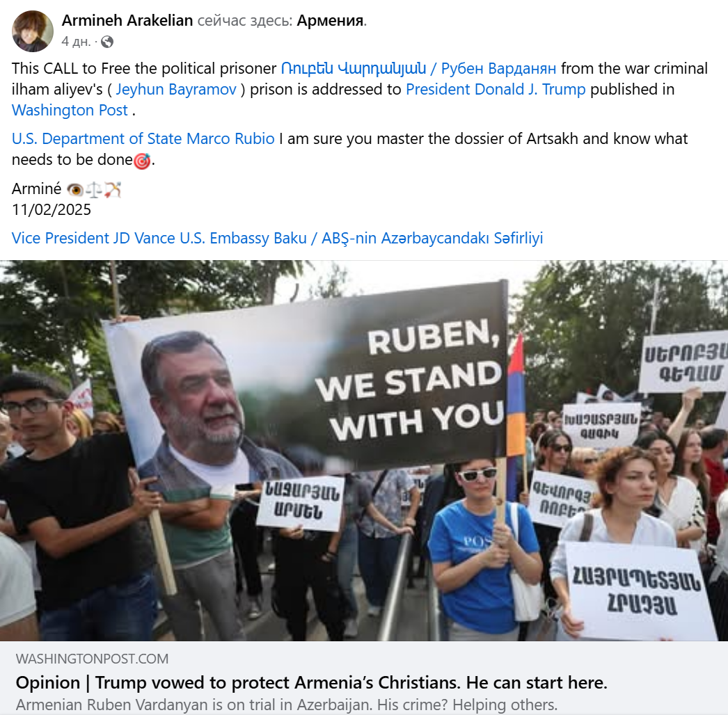Click the WASHINGTONPOST.COM source label

(x=92, y=659)
